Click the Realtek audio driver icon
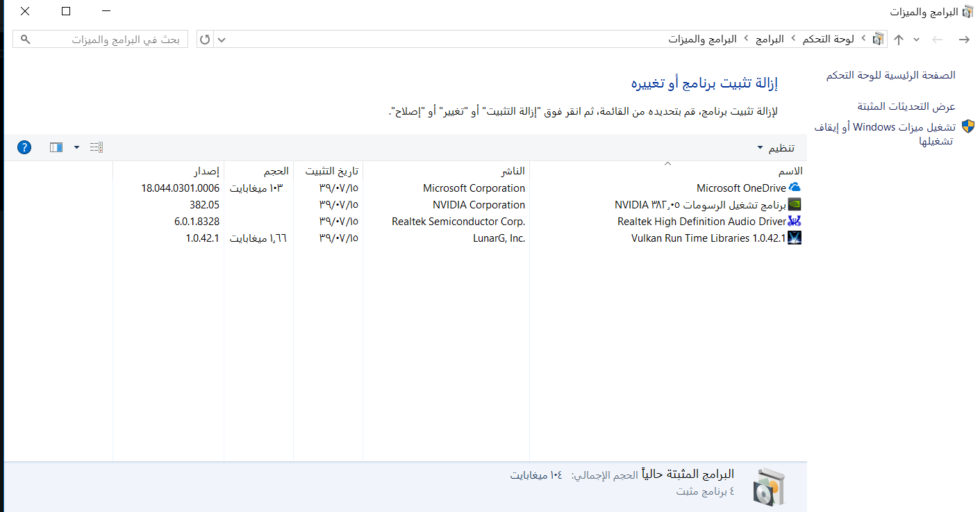 pos(795,221)
